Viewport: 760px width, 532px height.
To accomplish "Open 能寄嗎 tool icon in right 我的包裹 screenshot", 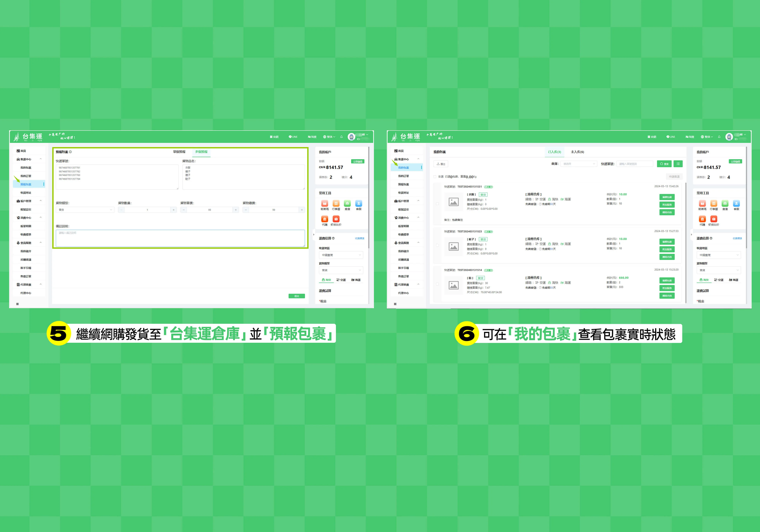I will [702, 204].
